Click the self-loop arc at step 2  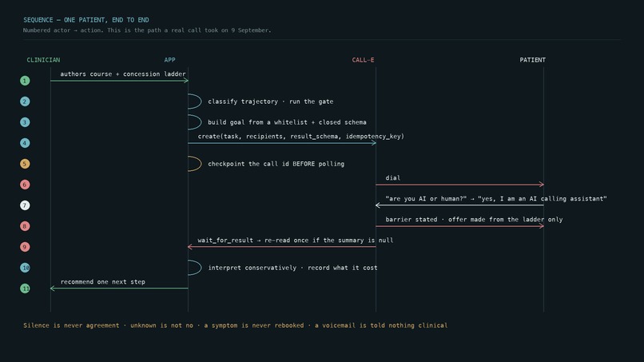195,101
